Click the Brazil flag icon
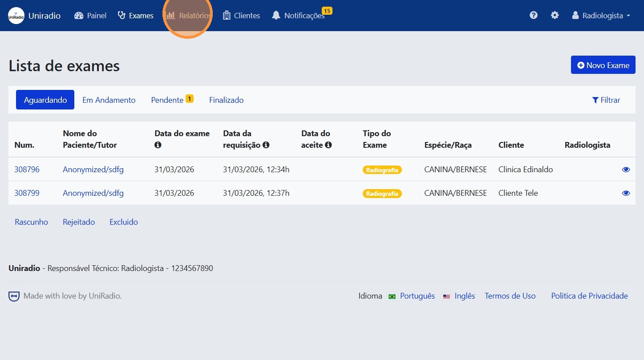 click(392, 296)
